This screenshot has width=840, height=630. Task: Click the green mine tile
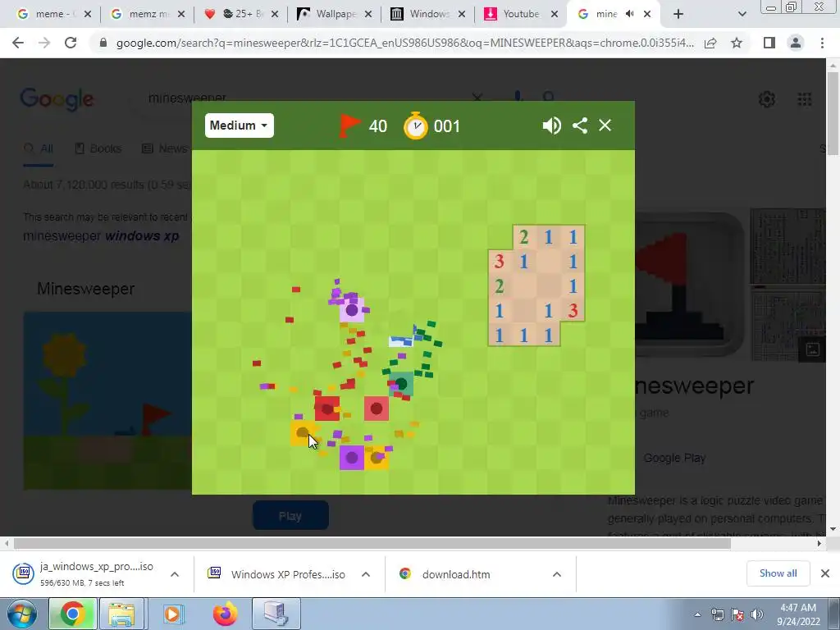pyautogui.click(x=401, y=384)
